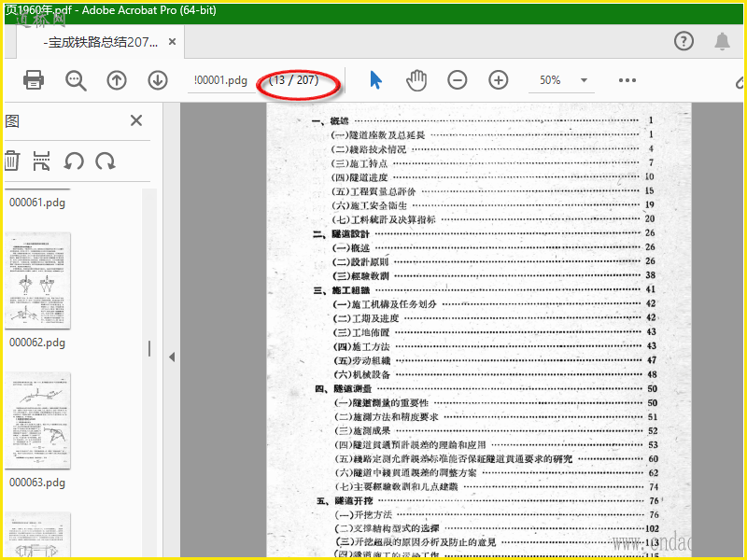
Task: Rotate pages clockwise
Action: [106, 161]
